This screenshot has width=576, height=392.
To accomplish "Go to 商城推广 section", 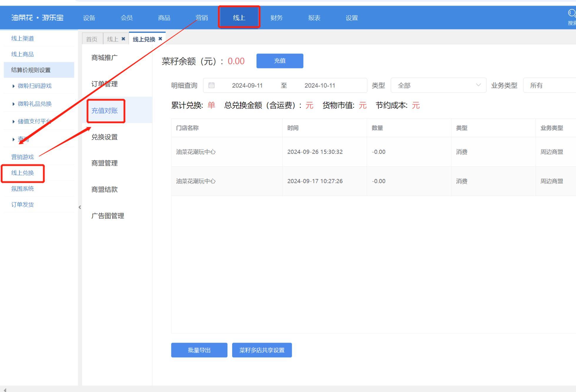I will pos(104,58).
